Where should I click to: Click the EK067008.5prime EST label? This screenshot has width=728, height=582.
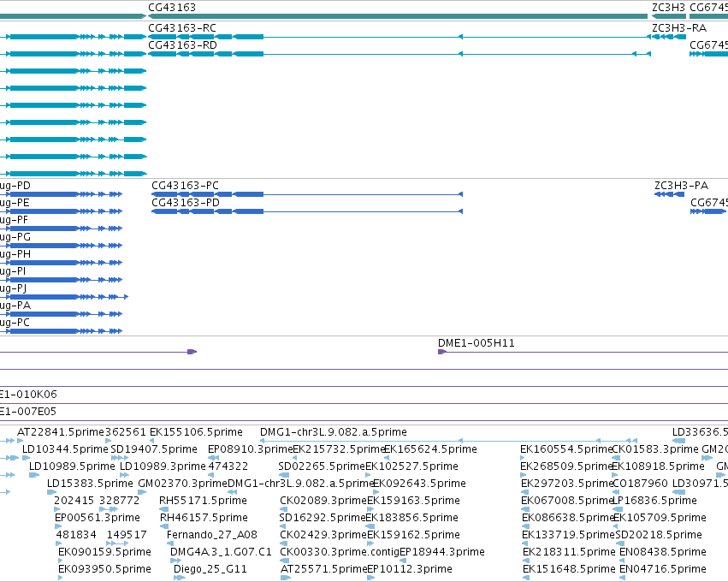[x=567, y=501]
